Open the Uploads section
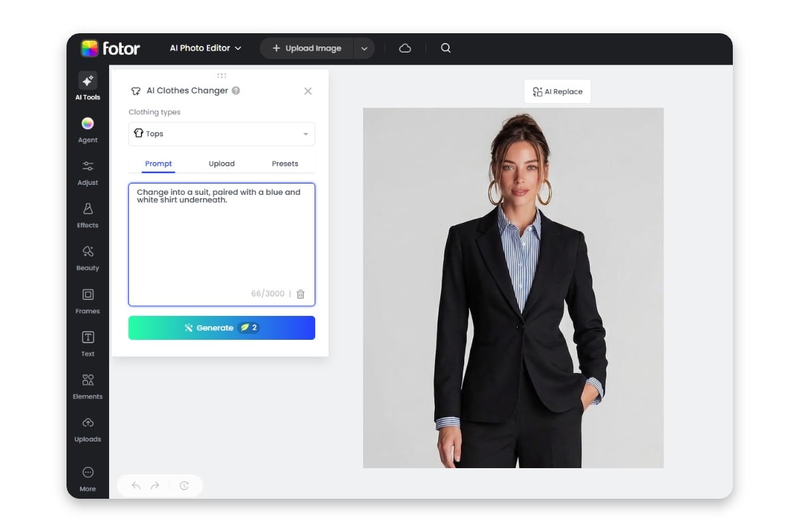798x532 pixels. [87, 429]
